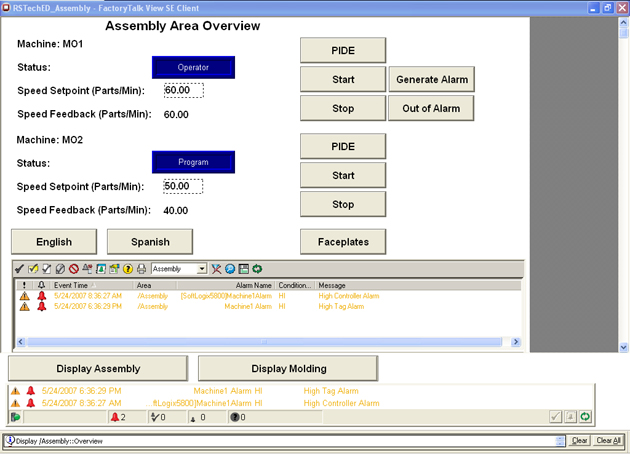Click the Acknowledge all alarms icon
This screenshot has height=454, width=630.
47,269
